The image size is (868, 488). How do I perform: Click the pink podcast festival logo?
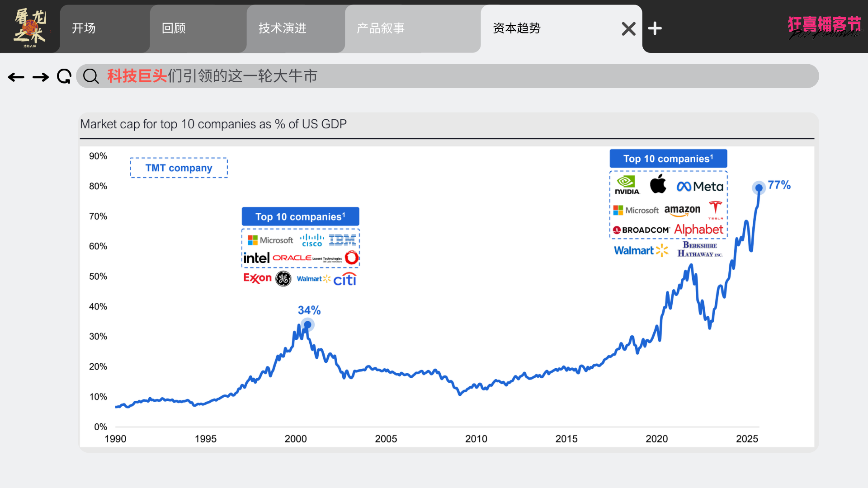(825, 27)
